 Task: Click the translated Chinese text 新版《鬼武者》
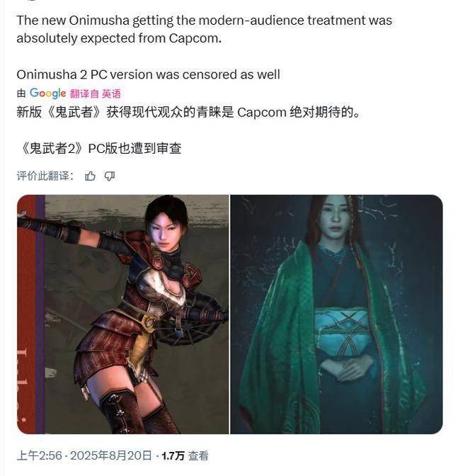pyautogui.click(x=59, y=113)
